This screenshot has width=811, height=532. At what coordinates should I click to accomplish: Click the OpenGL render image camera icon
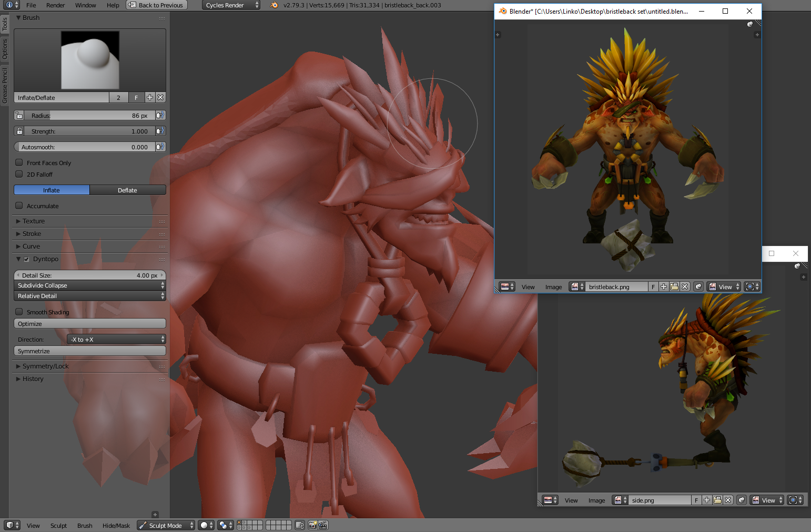tap(313, 525)
